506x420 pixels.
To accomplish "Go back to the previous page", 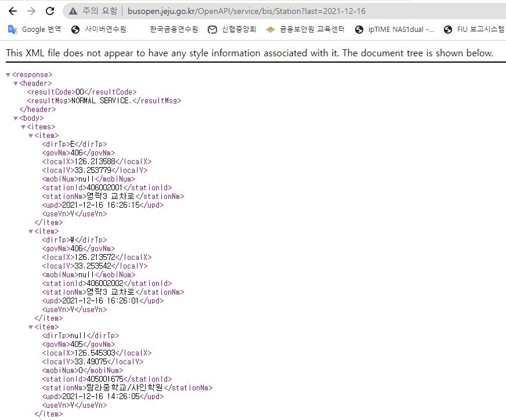I will tap(13, 11).
